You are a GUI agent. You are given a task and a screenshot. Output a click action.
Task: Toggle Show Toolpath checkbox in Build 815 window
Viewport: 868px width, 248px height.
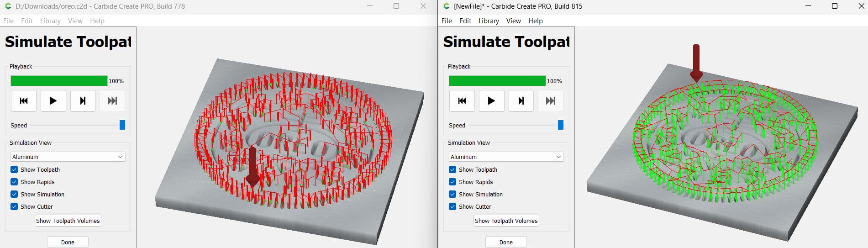tap(452, 169)
